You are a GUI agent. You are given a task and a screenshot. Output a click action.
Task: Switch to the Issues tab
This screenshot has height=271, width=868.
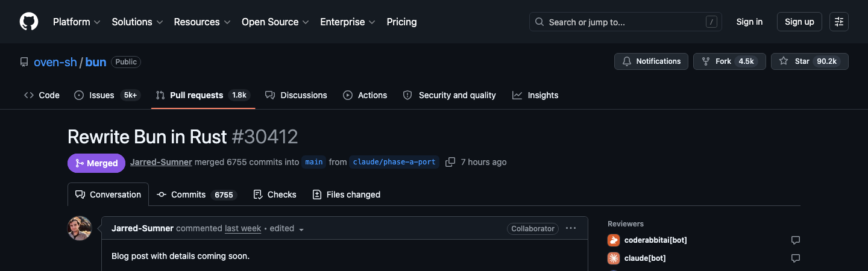point(107,95)
